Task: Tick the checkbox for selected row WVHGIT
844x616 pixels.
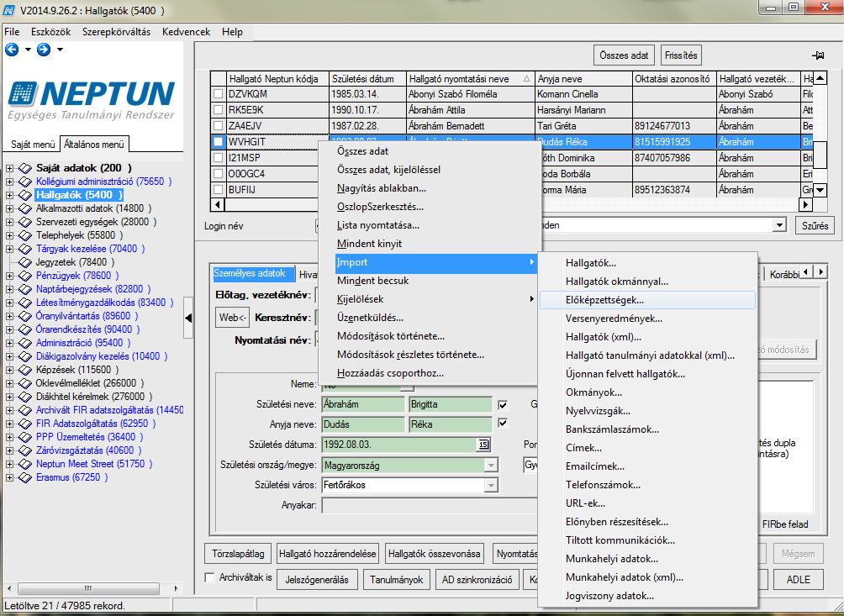Action: coord(218,142)
